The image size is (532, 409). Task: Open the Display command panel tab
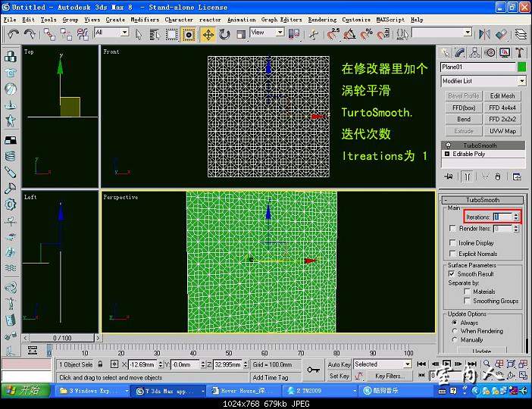tap(505, 52)
